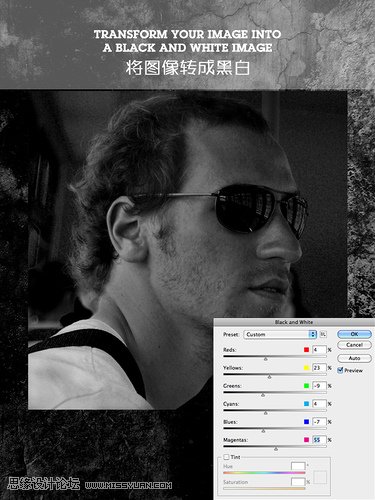Screen dimensions: 375x500
Task: Click the red color swatch for Reds
Action: pos(306,350)
